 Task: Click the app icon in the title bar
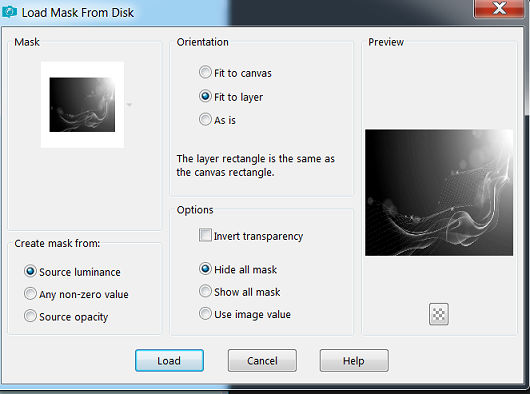[9, 12]
